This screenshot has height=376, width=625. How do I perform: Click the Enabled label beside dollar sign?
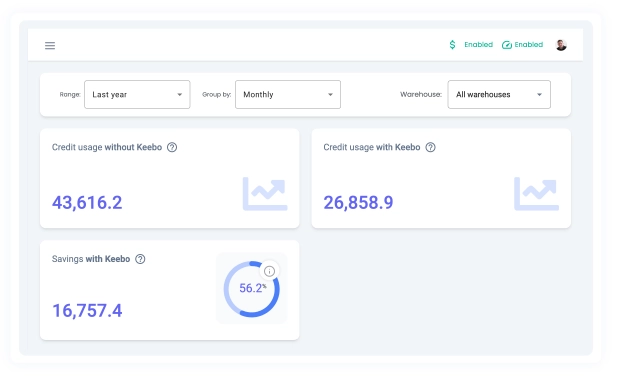tap(478, 45)
